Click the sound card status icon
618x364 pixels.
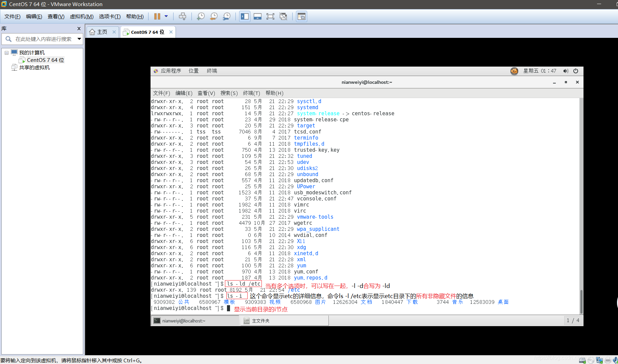(x=615, y=360)
